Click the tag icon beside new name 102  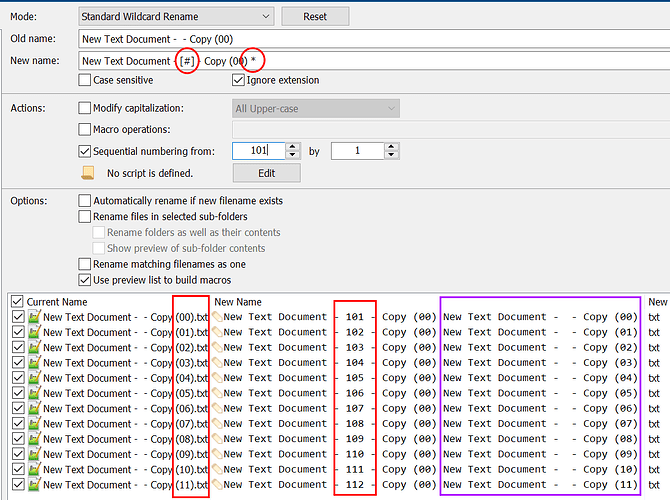pyautogui.click(x=217, y=332)
